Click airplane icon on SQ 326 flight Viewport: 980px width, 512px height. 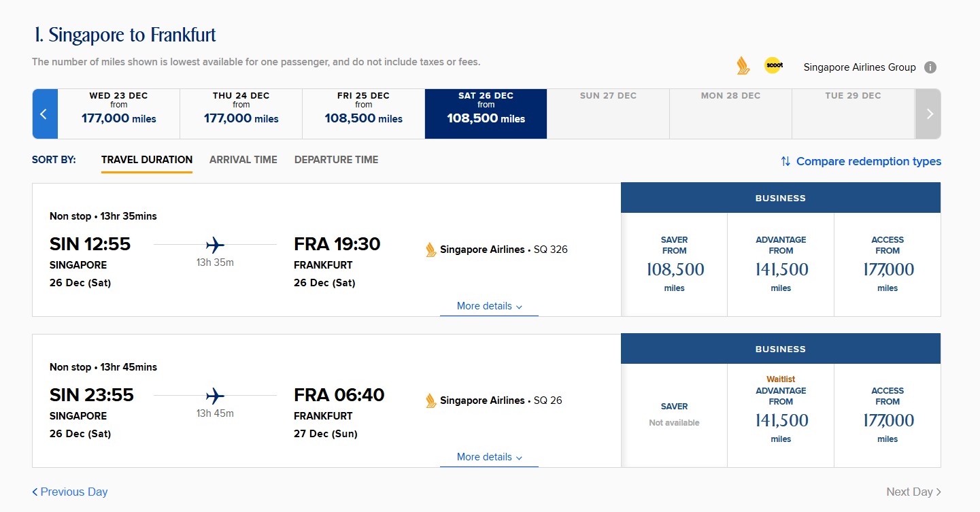(x=215, y=245)
